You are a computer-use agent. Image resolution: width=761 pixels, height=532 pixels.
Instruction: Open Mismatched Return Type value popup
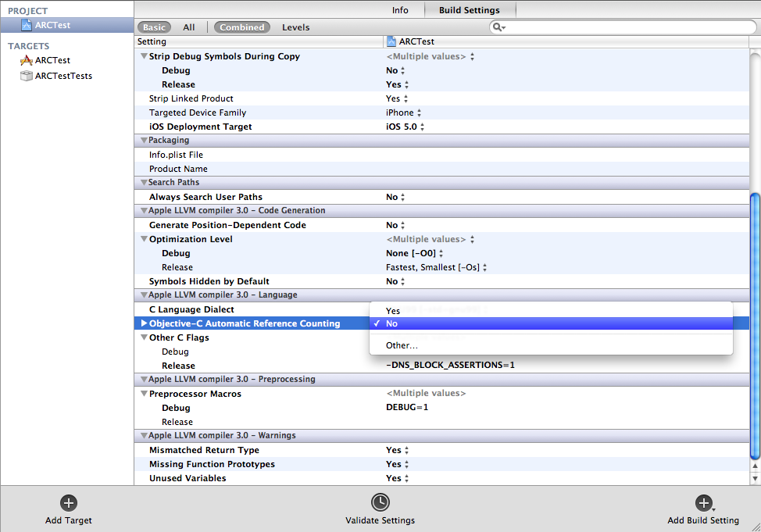coord(397,450)
